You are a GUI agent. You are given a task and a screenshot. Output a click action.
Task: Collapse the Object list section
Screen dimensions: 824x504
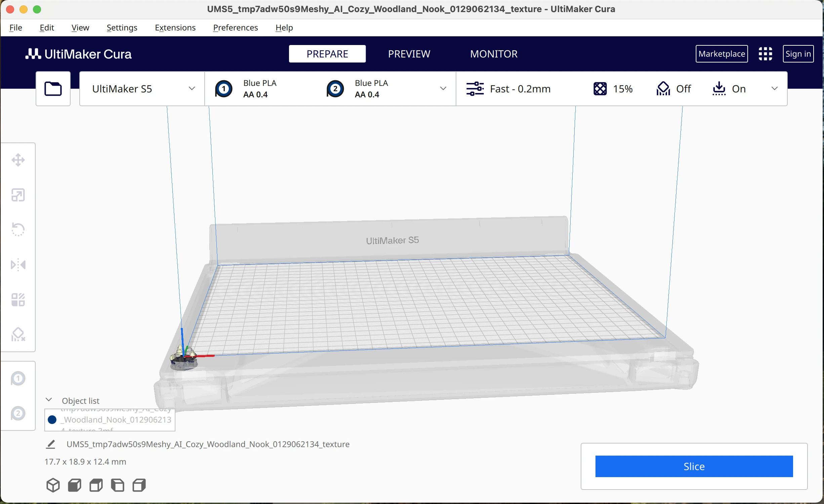coord(49,400)
